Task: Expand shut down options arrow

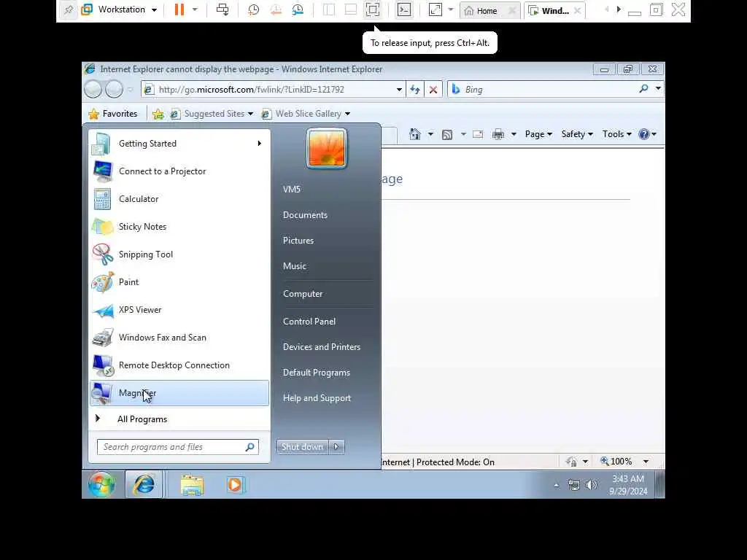Action: pyautogui.click(x=336, y=447)
